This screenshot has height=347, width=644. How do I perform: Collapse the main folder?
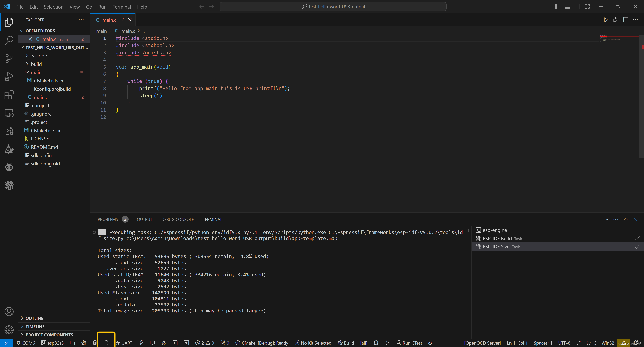(54, 72)
